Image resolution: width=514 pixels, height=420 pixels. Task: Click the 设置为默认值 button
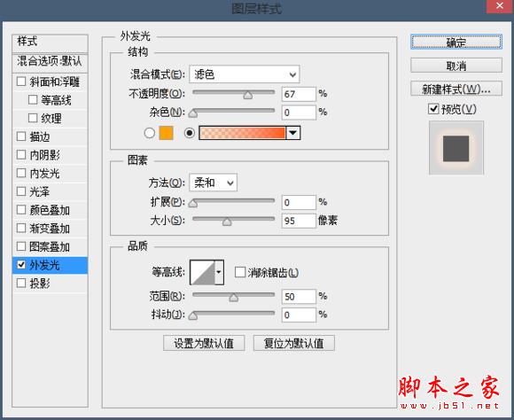pos(204,343)
